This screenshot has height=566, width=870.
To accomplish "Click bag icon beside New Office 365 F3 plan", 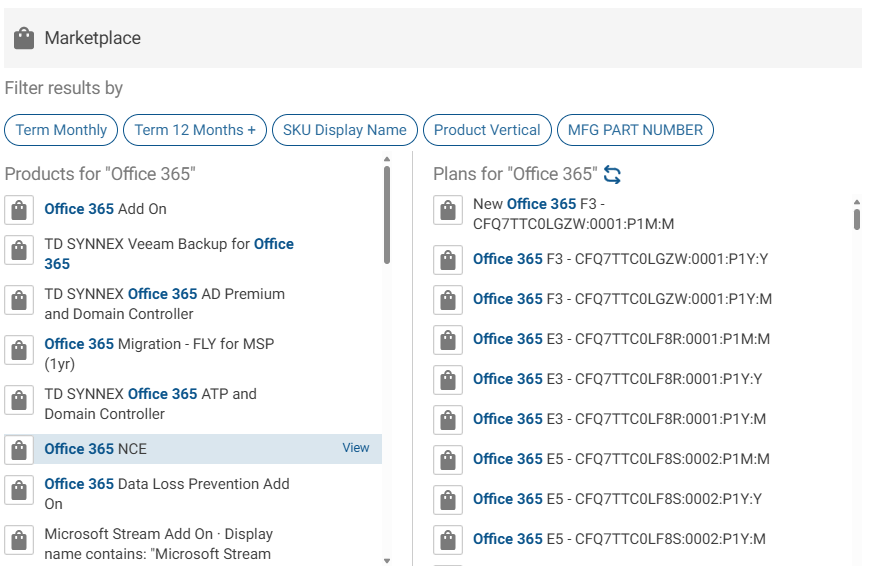I will point(448,210).
